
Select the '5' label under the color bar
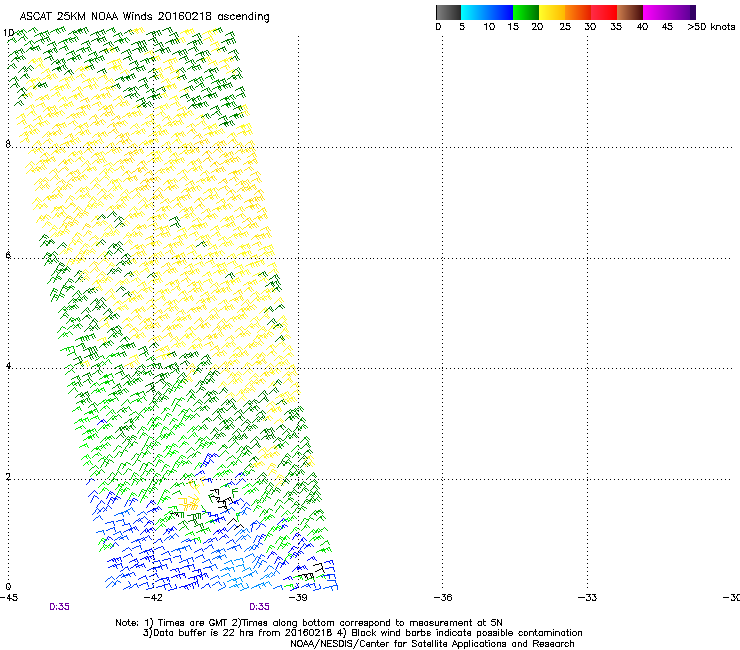click(x=462, y=27)
